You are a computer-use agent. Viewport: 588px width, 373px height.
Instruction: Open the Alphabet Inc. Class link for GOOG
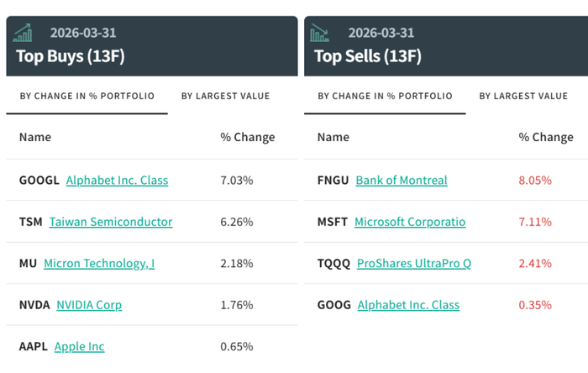(408, 304)
